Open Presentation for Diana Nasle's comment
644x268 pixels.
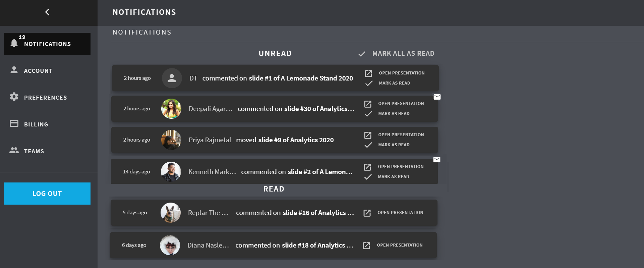coord(400,245)
